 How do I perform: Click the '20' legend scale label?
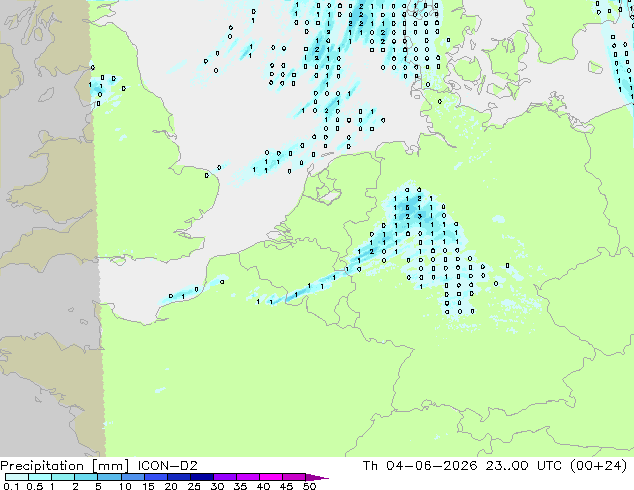[171, 486]
